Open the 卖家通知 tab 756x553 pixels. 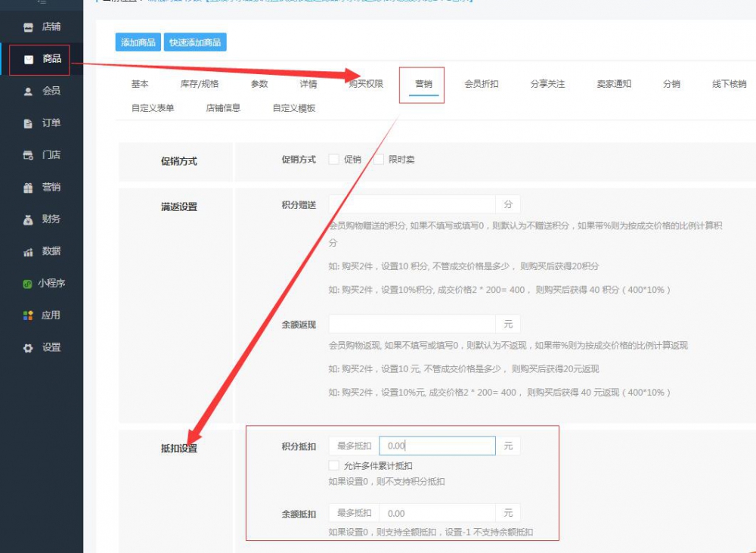point(614,84)
